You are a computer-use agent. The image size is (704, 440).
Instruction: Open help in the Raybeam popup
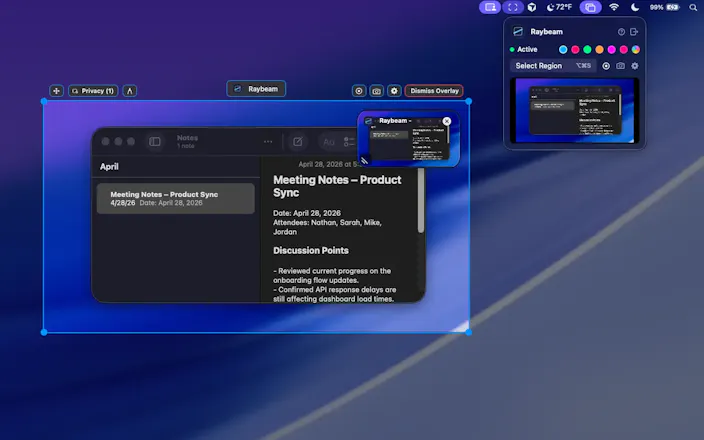(621, 32)
